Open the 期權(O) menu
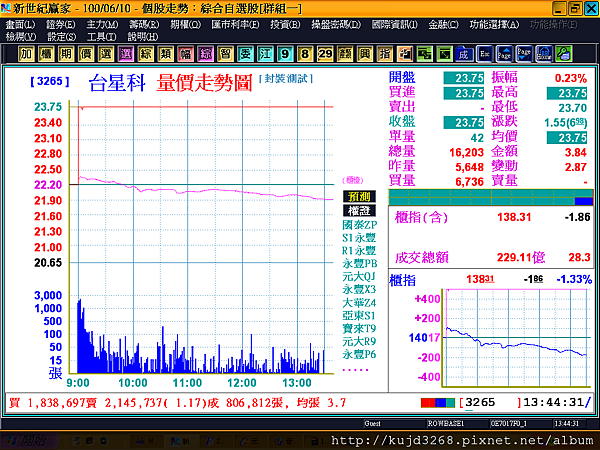The image size is (600, 450). [186, 25]
